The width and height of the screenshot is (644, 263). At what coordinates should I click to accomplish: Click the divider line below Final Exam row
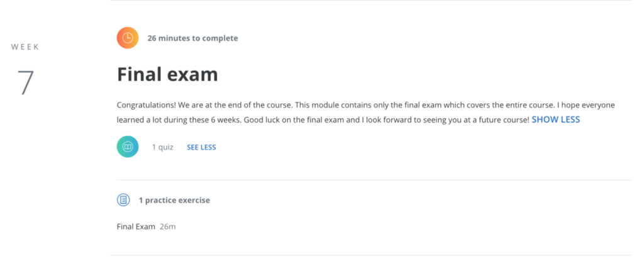coord(371,255)
